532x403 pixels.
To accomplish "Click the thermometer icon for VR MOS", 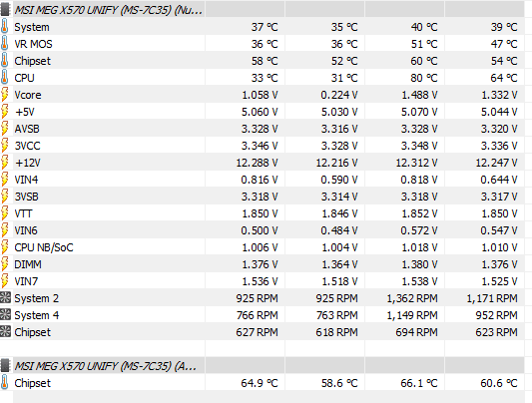I will point(4,43).
